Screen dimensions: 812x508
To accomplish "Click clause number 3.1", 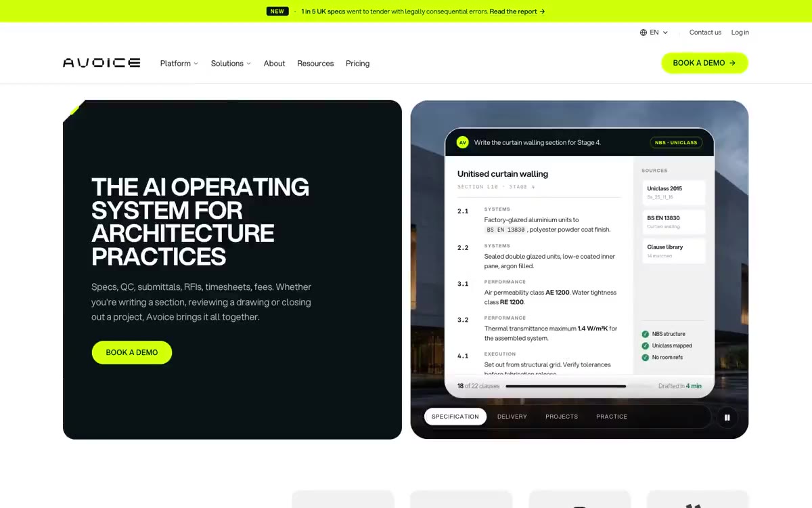I will (463, 284).
